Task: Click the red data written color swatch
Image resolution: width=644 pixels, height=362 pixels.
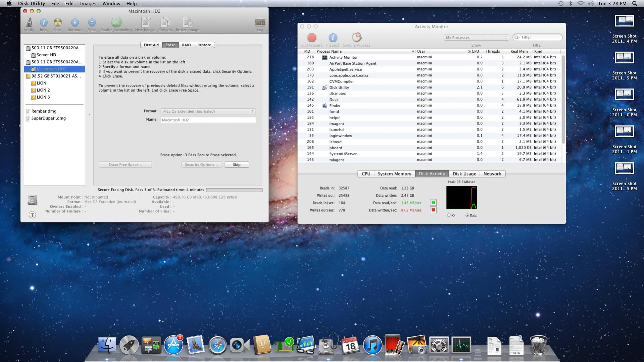Action: (433, 210)
